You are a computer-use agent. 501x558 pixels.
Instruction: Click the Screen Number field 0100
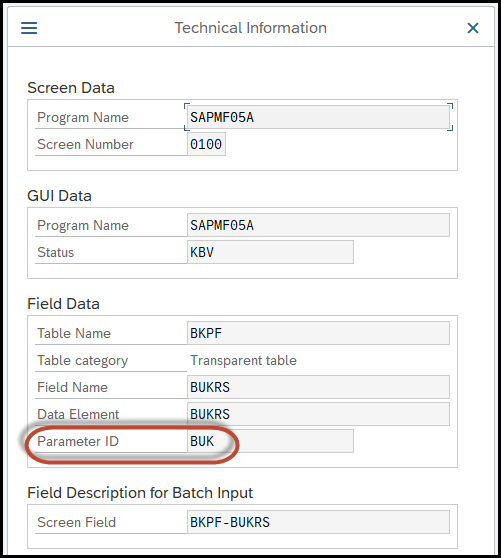coord(206,144)
